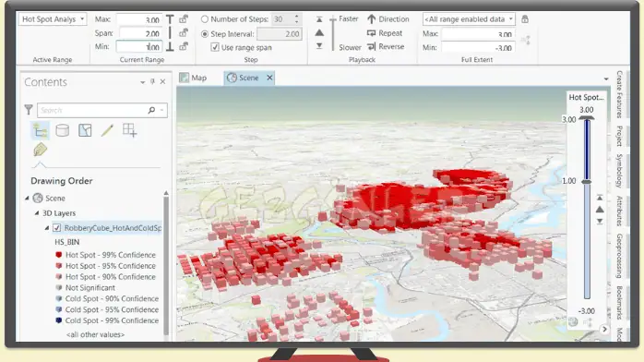This screenshot has width=644, height=362.
Task: Select List By Selection icon
Action: 85,130
